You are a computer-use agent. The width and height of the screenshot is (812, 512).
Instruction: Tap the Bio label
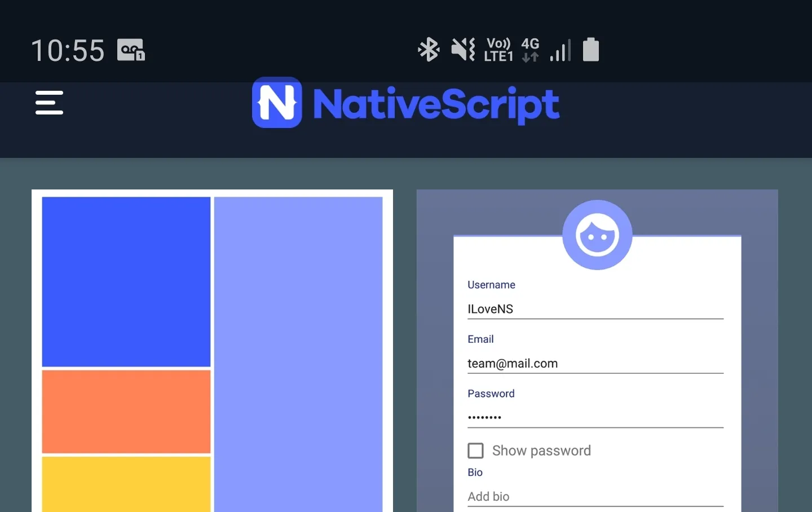point(475,473)
